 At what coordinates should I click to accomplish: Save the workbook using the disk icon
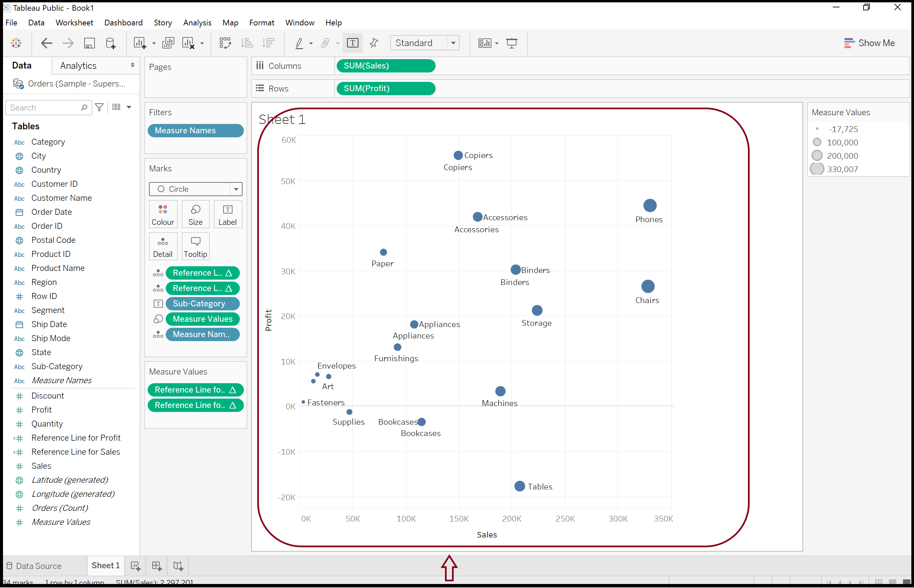coord(89,43)
